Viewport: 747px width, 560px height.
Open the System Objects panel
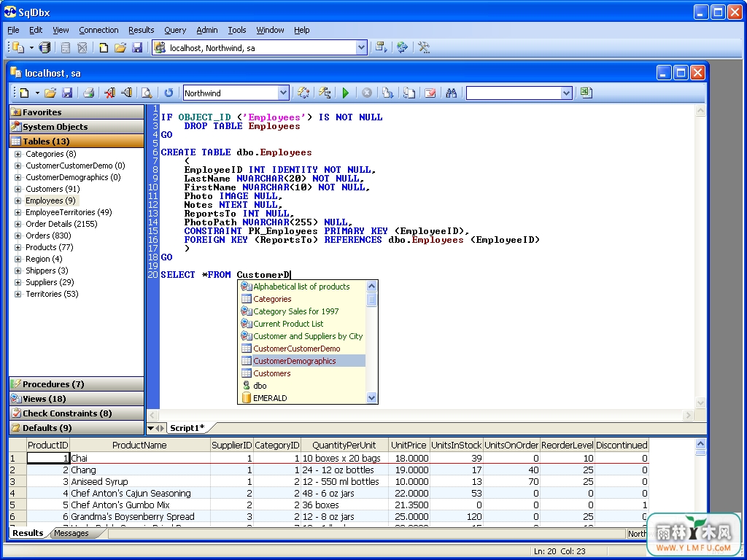(x=76, y=127)
